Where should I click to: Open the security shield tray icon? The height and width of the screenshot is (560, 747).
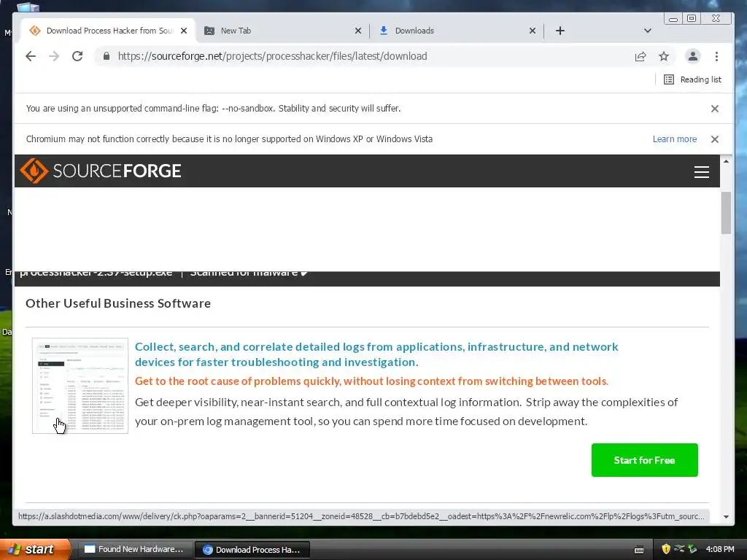click(x=666, y=549)
